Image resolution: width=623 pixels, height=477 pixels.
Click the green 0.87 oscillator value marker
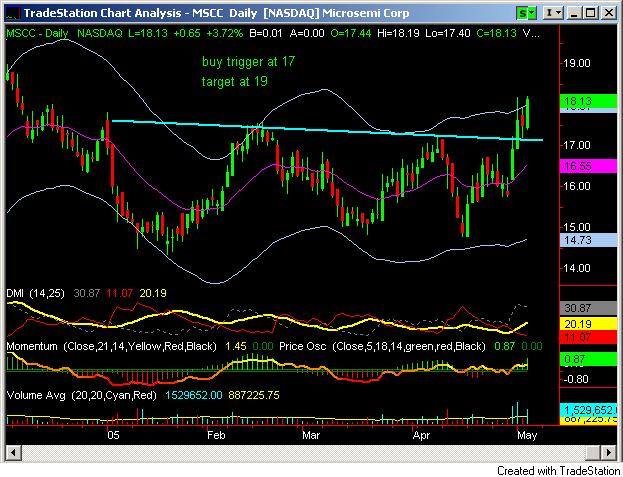tap(588, 359)
